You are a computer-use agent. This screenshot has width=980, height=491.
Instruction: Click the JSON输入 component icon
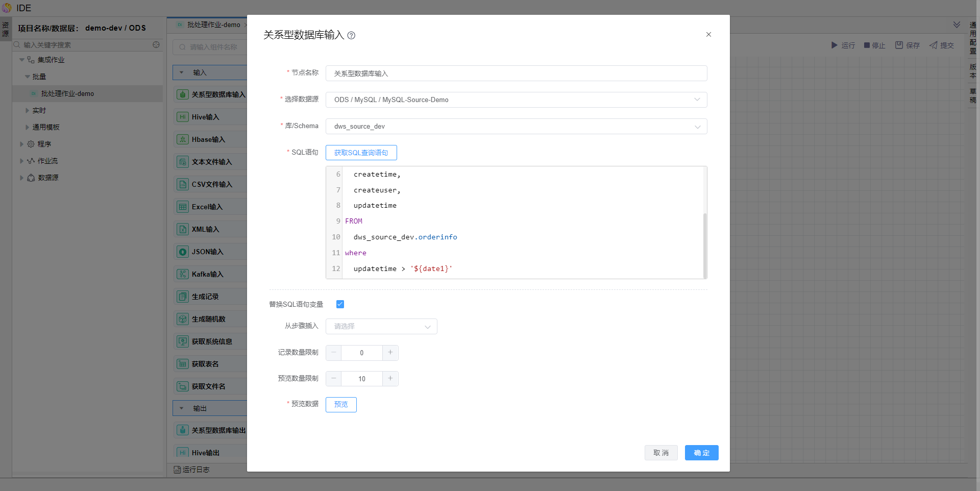(182, 252)
